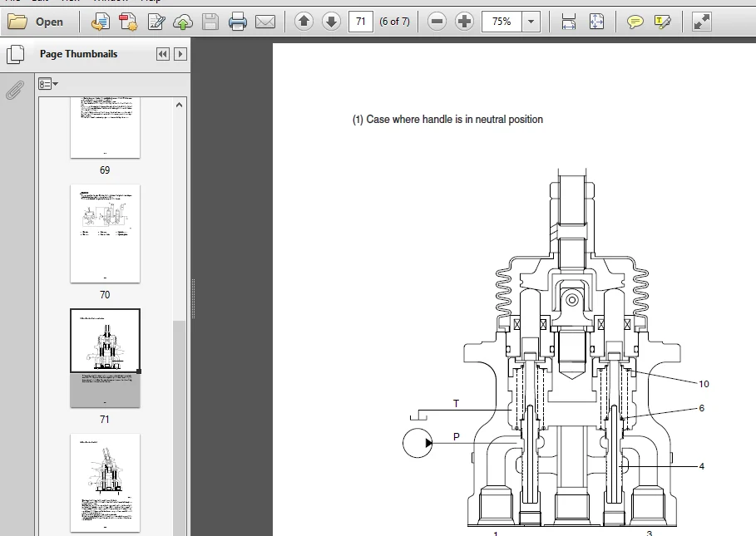The width and height of the screenshot is (756, 536).
Task: Click the navigation pane resize grip handle
Action: 193,298
